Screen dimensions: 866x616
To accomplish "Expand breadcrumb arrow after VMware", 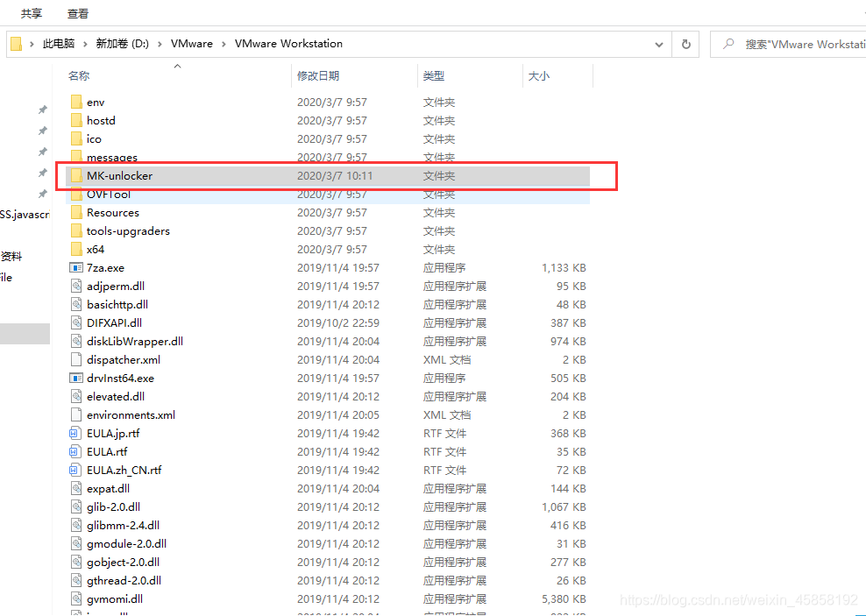I will click(x=224, y=44).
